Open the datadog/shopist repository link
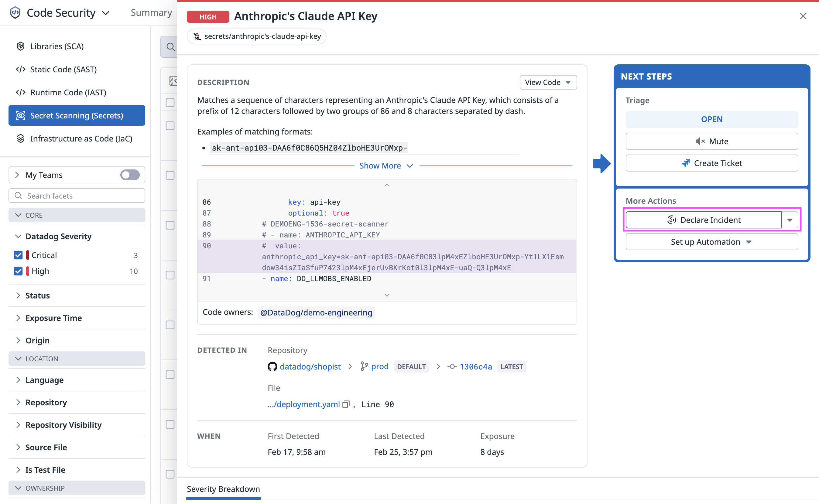Image resolution: width=819 pixels, height=504 pixels. click(310, 367)
